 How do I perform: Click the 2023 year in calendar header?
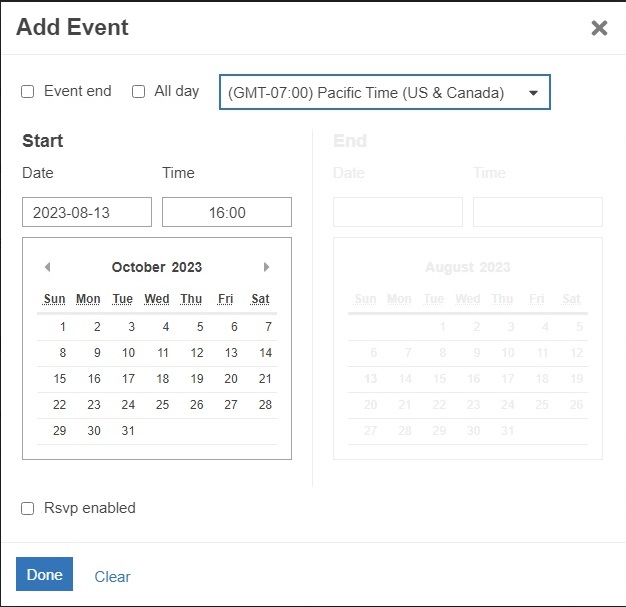[187, 267]
